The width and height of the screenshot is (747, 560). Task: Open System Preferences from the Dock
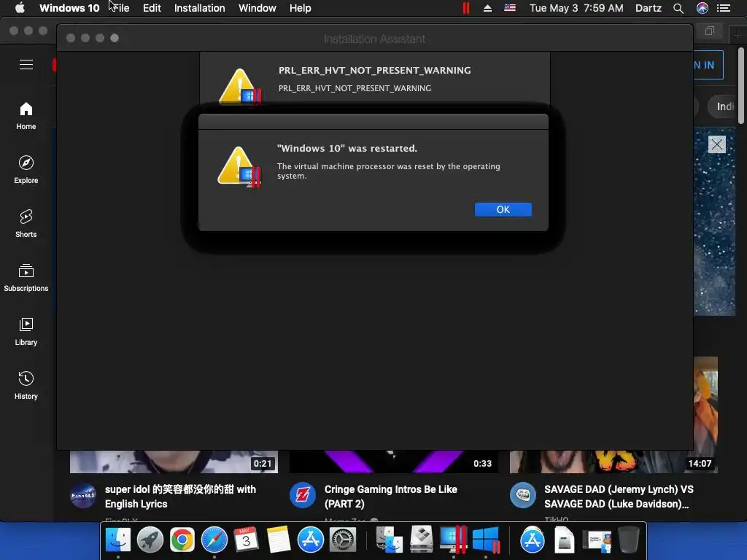(343, 540)
